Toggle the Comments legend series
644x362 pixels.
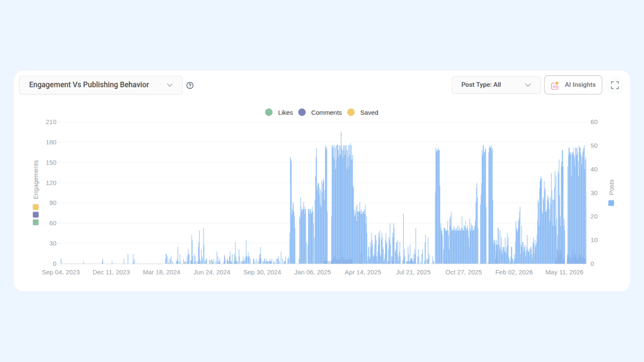pos(320,113)
